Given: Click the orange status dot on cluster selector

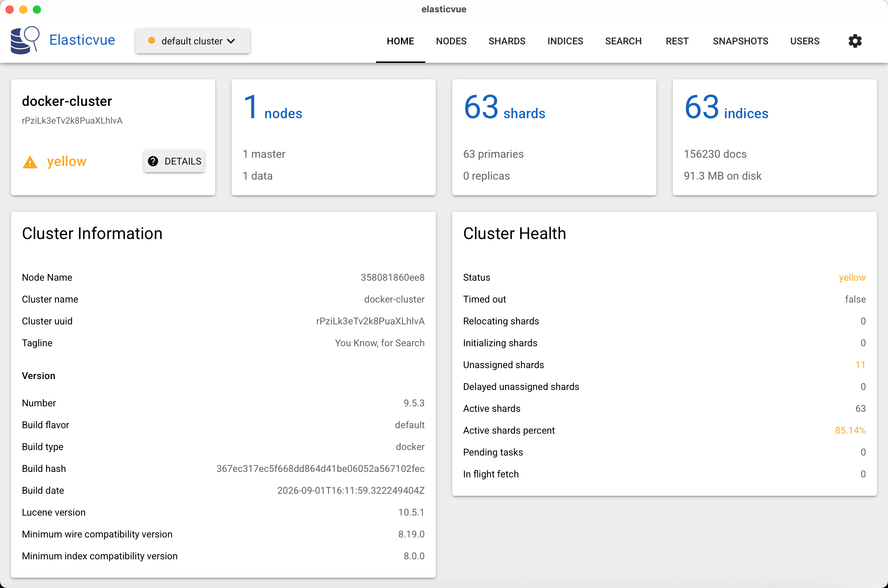Looking at the screenshot, I should (x=152, y=41).
